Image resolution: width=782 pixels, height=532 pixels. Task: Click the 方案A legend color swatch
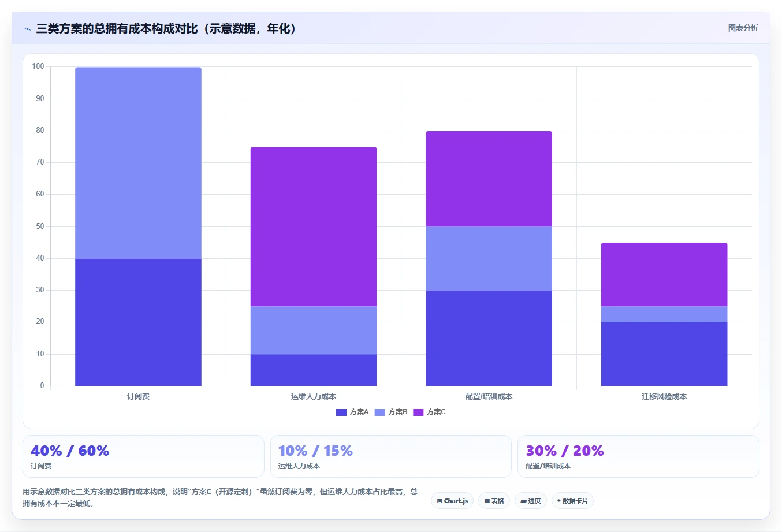pyautogui.click(x=341, y=412)
